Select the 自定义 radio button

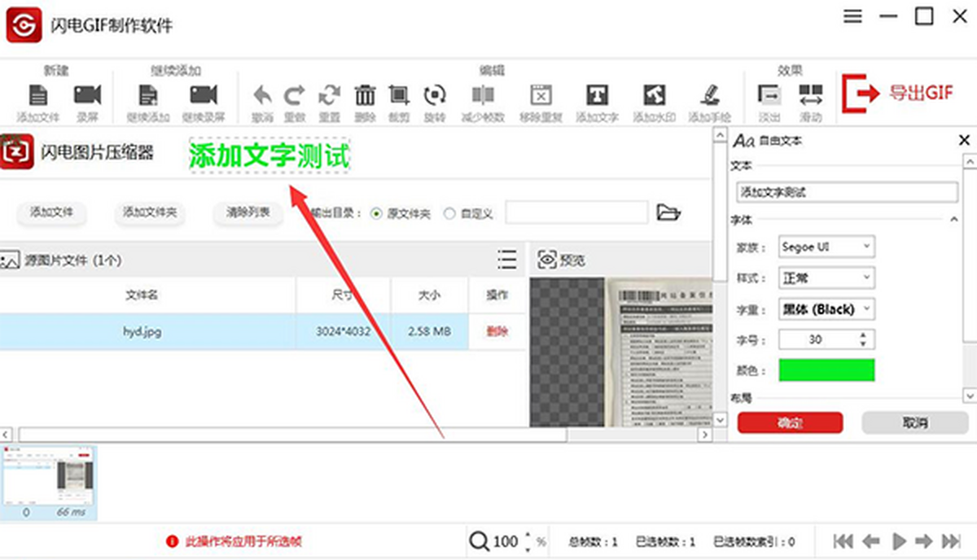pos(449,214)
